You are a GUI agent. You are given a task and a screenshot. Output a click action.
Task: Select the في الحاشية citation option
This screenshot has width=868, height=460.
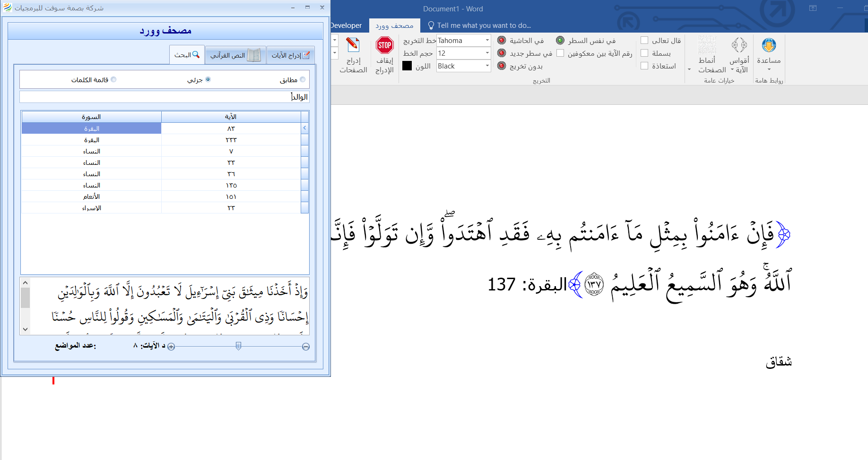(x=502, y=41)
